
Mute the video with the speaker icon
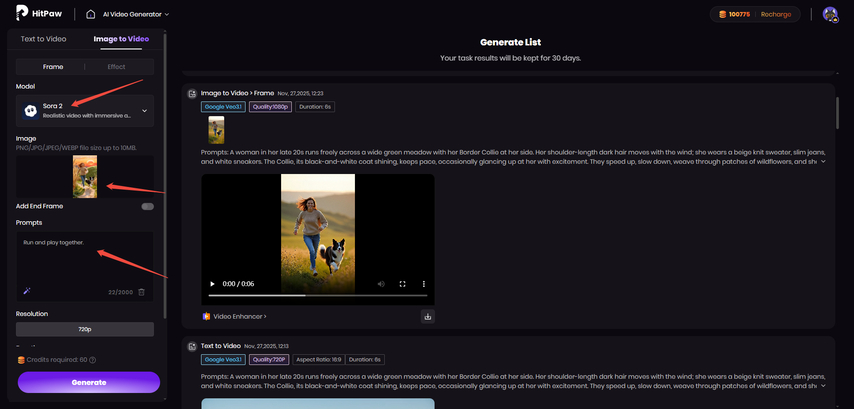point(381,284)
